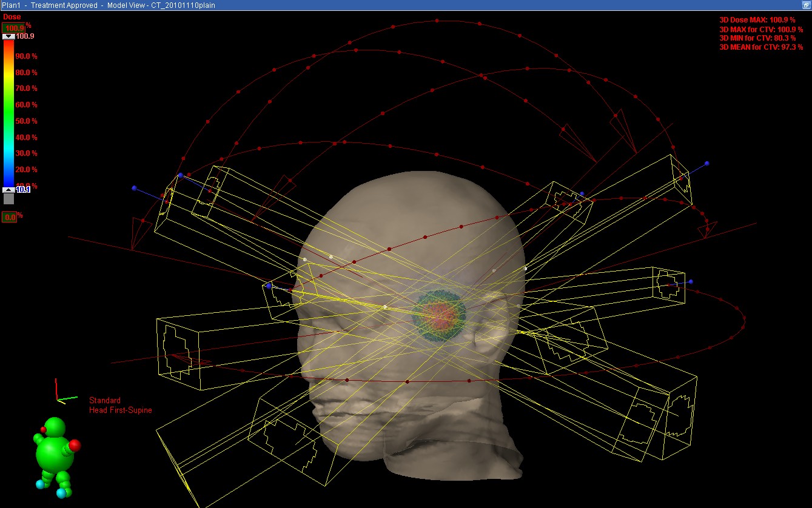Select the '3D MIN for CTV: 80.3 %' text
The height and width of the screenshot is (508, 812).
(757, 38)
